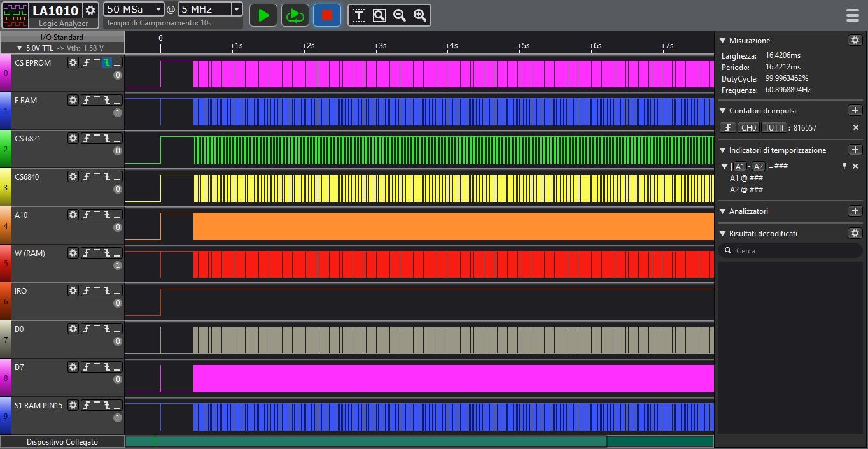Zoom in the waveform with the plus magnifier
The image size is (868, 449).
tap(420, 15)
